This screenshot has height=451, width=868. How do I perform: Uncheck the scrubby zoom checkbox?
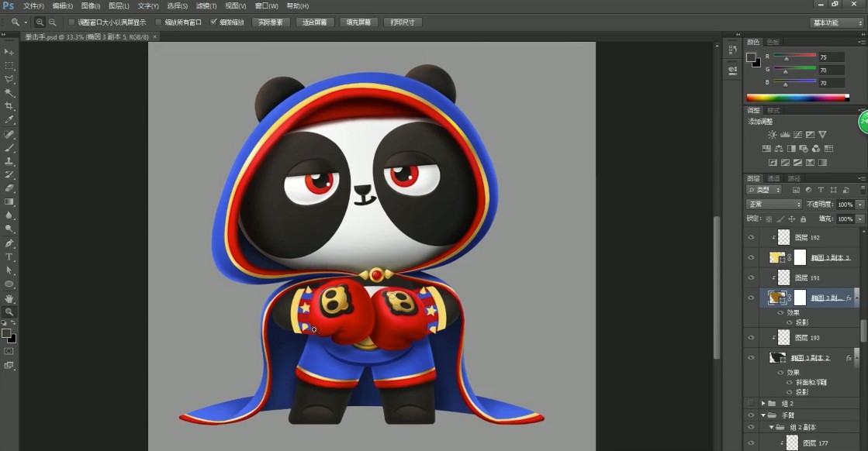point(214,22)
